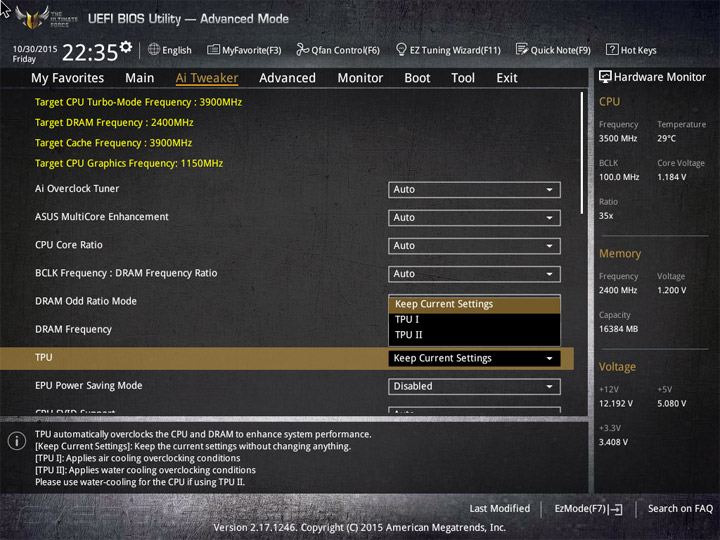Click CPU temperature value 29°C
The image size is (720, 540).
pos(666,138)
